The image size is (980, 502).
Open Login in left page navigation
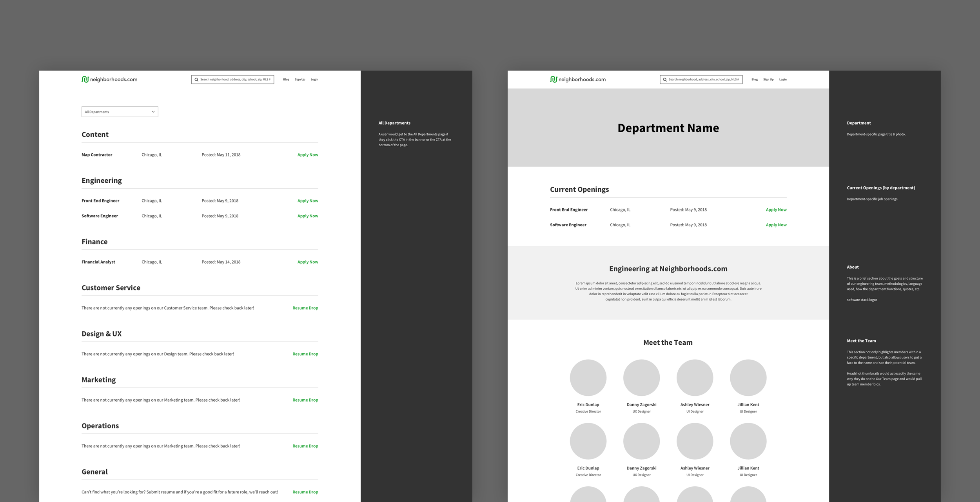pyautogui.click(x=314, y=80)
